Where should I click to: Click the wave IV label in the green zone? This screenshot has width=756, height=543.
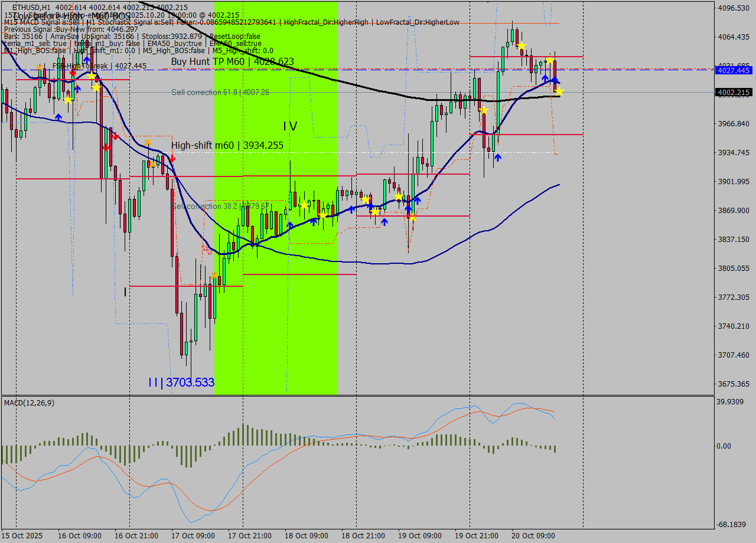click(289, 126)
